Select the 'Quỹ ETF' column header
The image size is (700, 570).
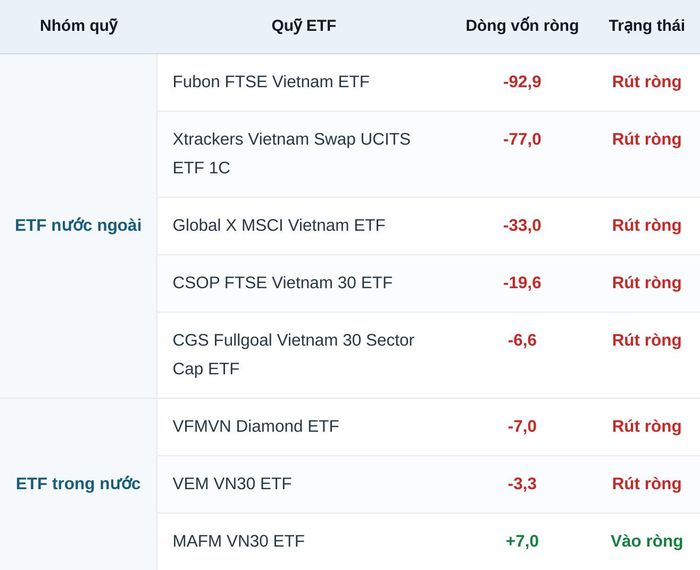(x=304, y=26)
